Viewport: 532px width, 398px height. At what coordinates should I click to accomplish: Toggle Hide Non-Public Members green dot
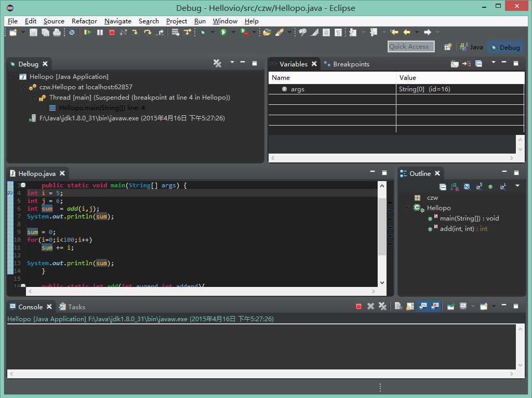pyautogui.click(x=490, y=187)
